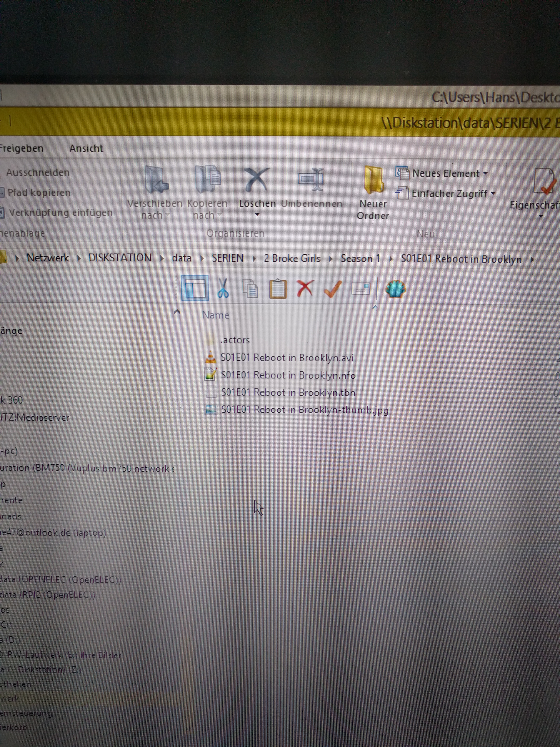Click the orange checkmark toolbar icon
The width and height of the screenshot is (560, 747).
click(x=333, y=289)
